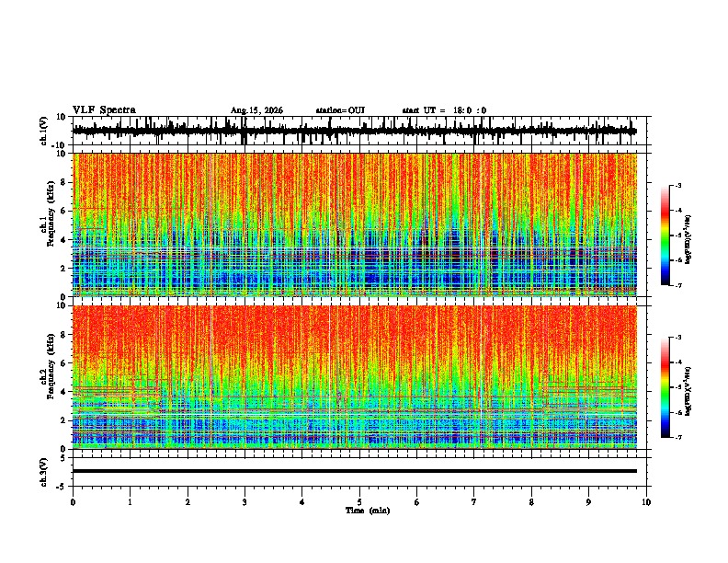The image size is (728, 563).
Task: Click the ch.1 spectrogram color scale bar
Action: 665,236
